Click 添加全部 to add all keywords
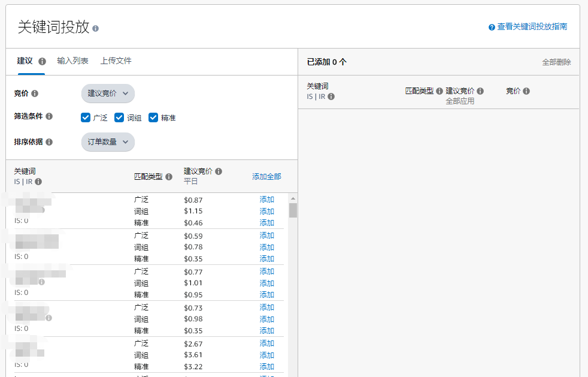588x377 pixels. click(x=266, y=177)
